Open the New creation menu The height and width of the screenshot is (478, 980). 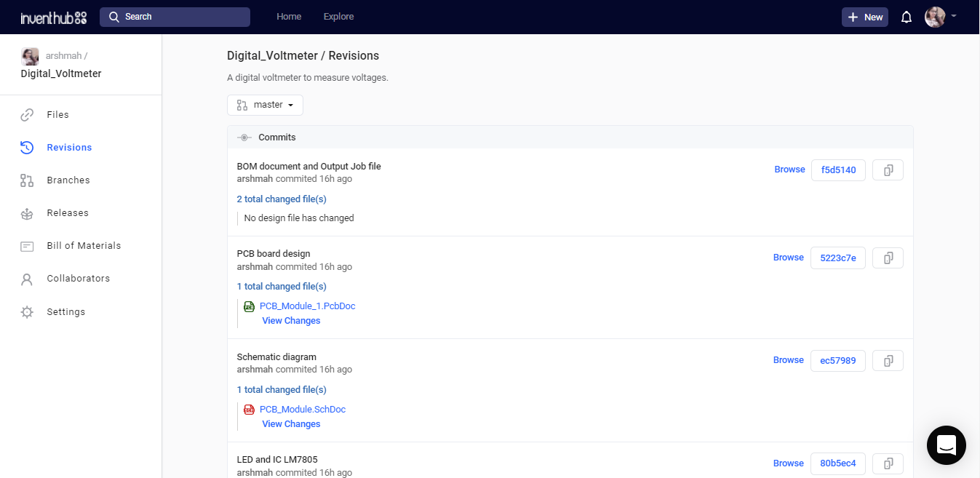pyautogui.click(x=864, y=17)
